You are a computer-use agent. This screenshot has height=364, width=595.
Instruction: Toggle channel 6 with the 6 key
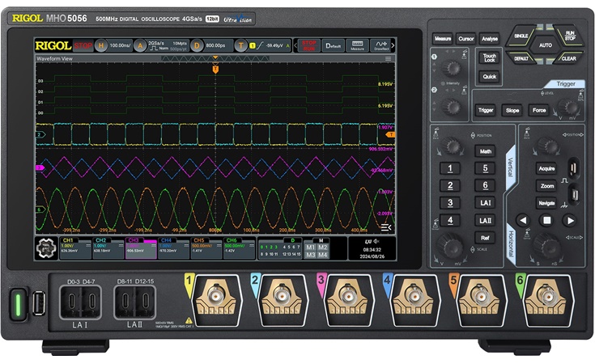coord(485,185)
